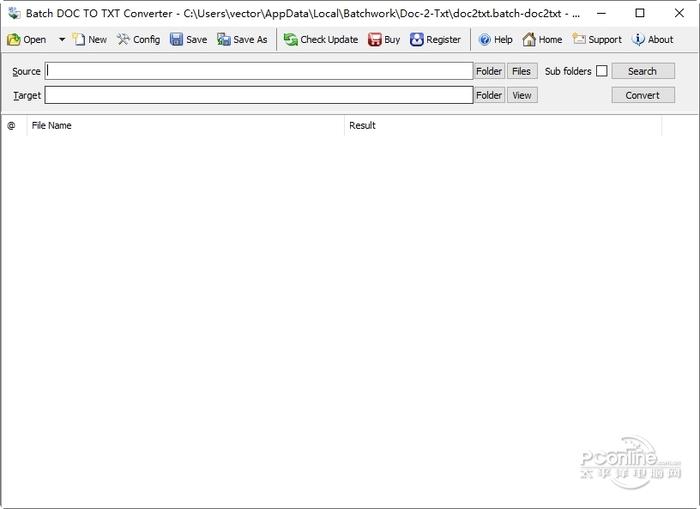Open the Register dialog
This screenshot has width=700, height=509.
[435, 40]
